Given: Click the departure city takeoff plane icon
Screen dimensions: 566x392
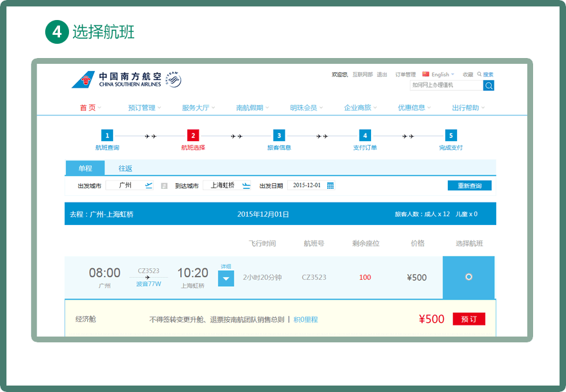Looking at the screenshot, I should [149, 186].
